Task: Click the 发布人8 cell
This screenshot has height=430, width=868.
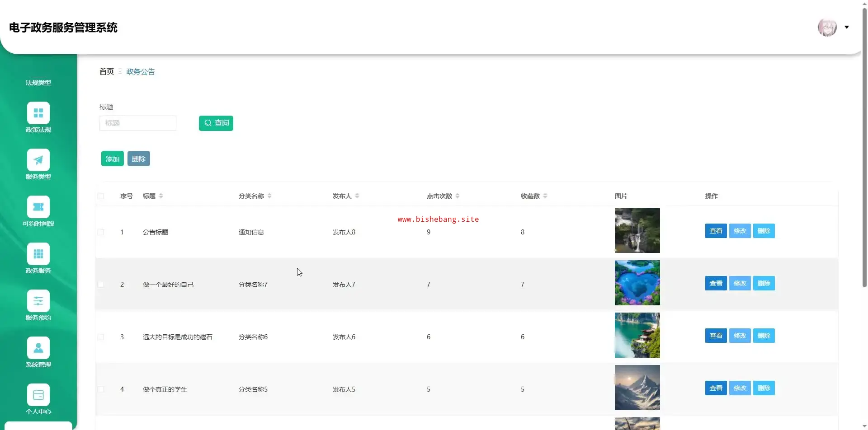Action: tap(344, 232)
